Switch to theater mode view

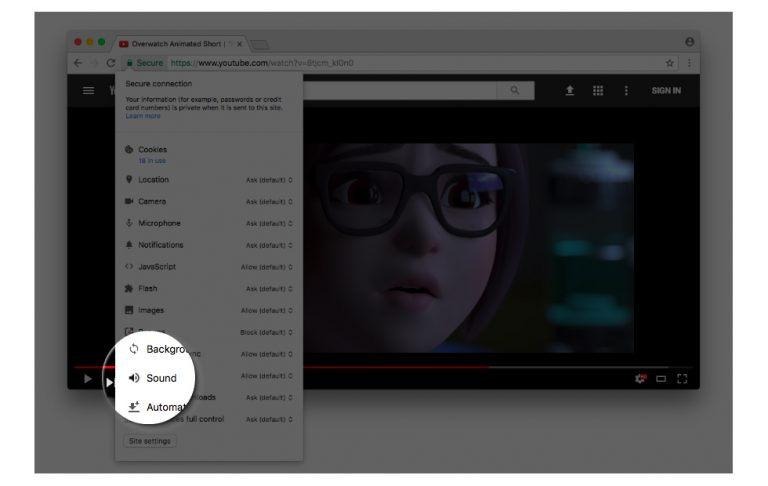(x=661, y=379)
